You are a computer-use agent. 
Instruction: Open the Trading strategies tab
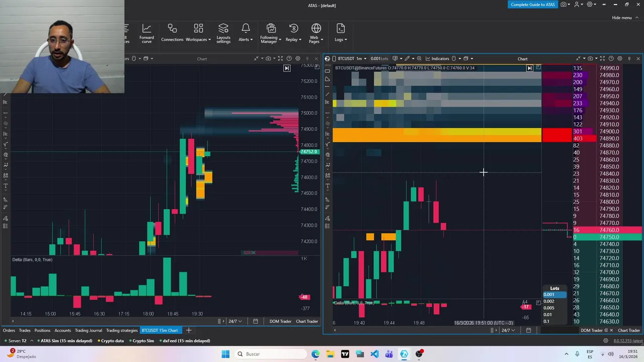[122, 330]
